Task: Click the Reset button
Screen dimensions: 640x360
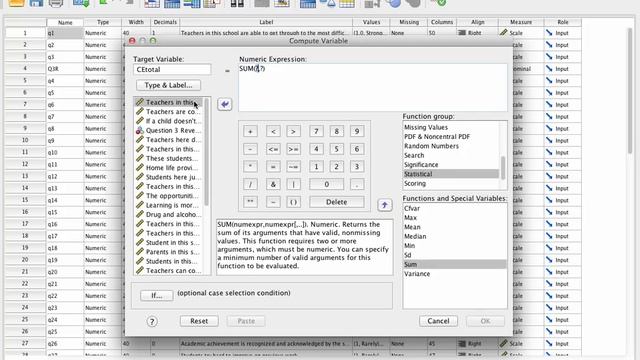Action: (x=199, y=321)
